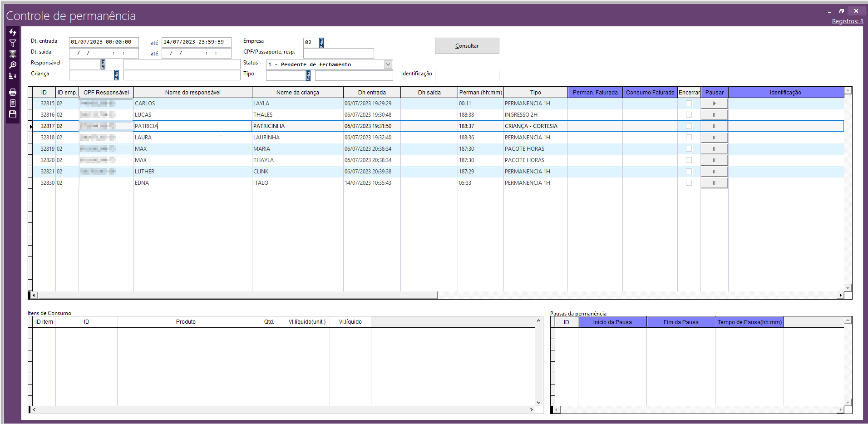
Task: Tick Encerrar checkbox for PATRICIA row
Action: (x=689, y=126)
